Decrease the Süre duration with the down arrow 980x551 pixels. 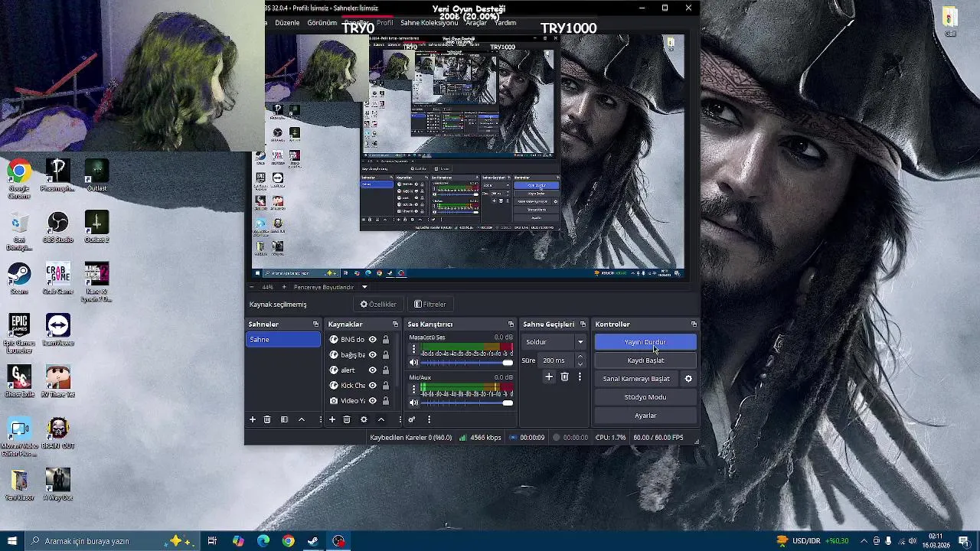580,364
